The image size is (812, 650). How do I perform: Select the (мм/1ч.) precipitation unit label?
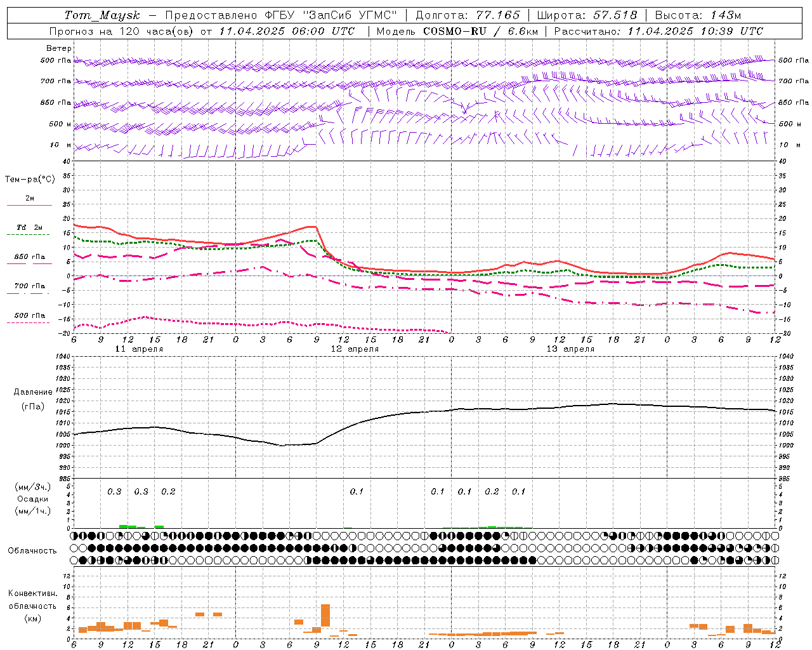click(x=33, y=511)
